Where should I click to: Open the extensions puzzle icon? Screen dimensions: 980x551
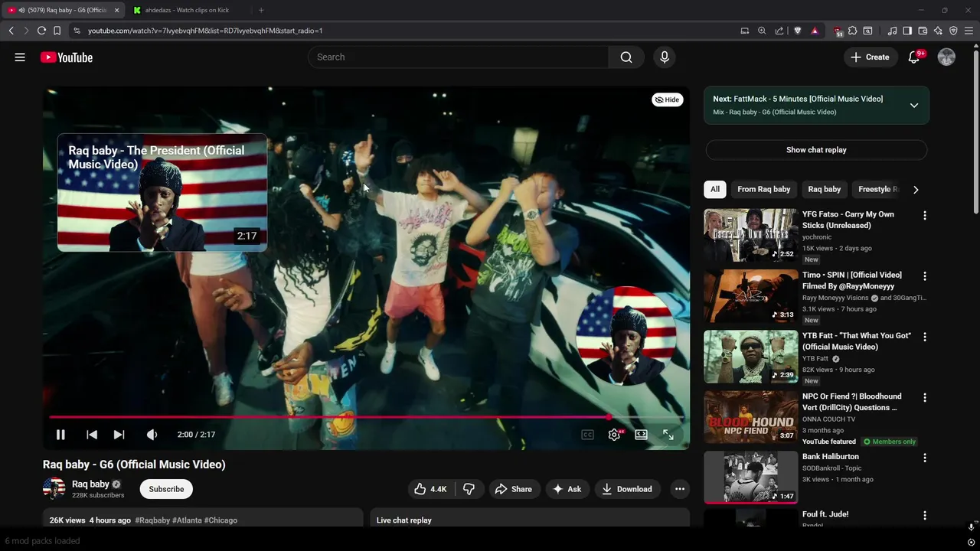coord(852,31)
